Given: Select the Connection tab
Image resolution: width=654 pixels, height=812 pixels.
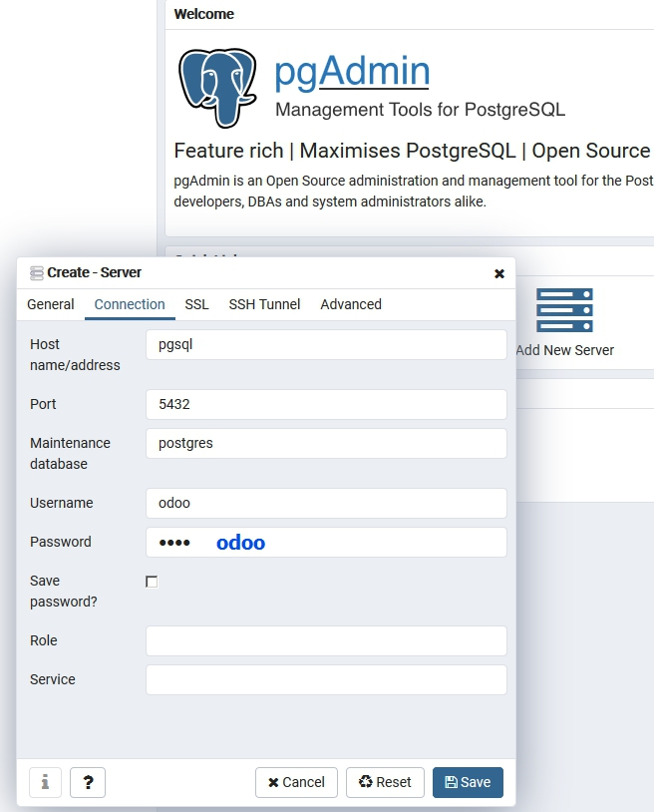Looking at the screenshot, I should [x=130, y=304].
